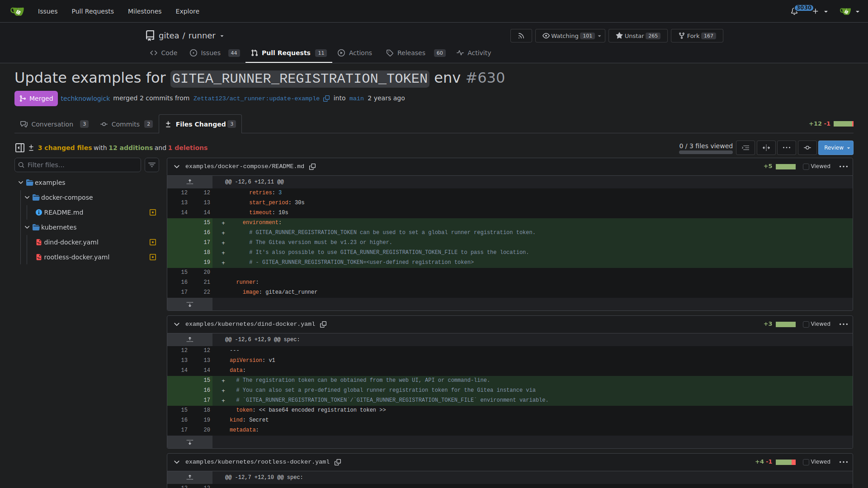
Task: Collapse the dind-docker.yaml diff section
Action: pyautogui.click(x=177, y=324)
